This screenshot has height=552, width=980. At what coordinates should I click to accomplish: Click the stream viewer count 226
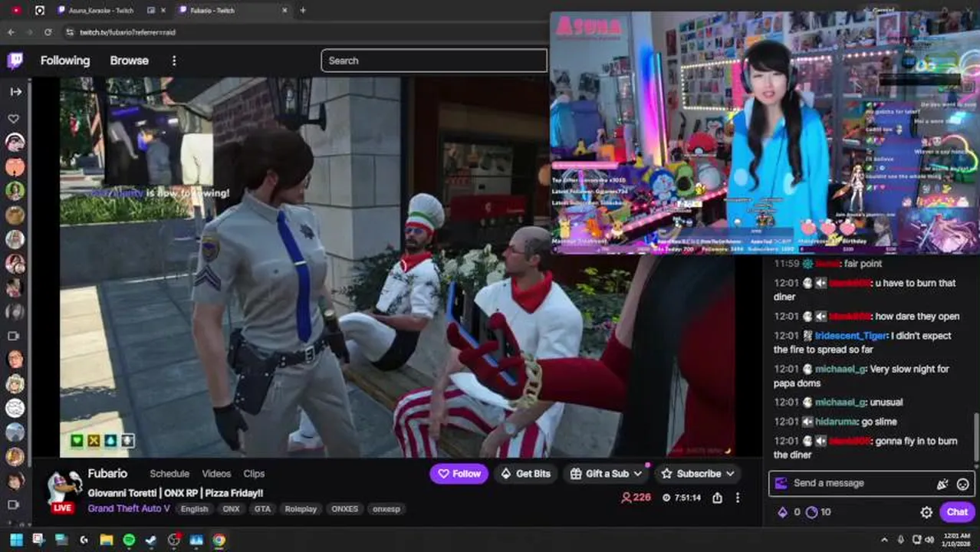point(636,498)
